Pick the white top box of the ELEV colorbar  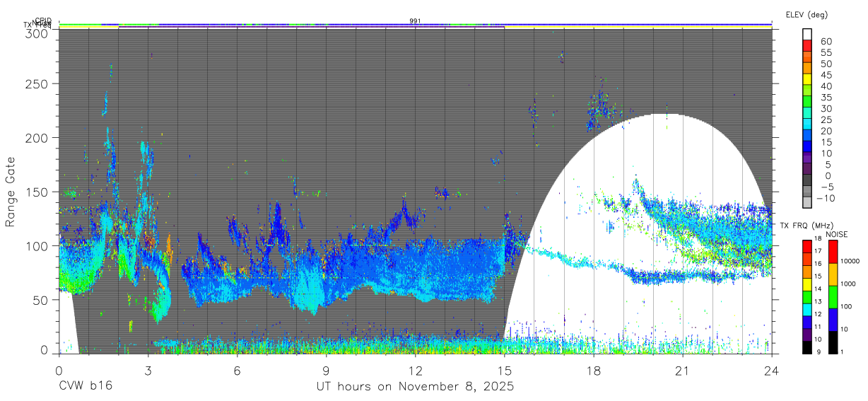pos(807,35)
